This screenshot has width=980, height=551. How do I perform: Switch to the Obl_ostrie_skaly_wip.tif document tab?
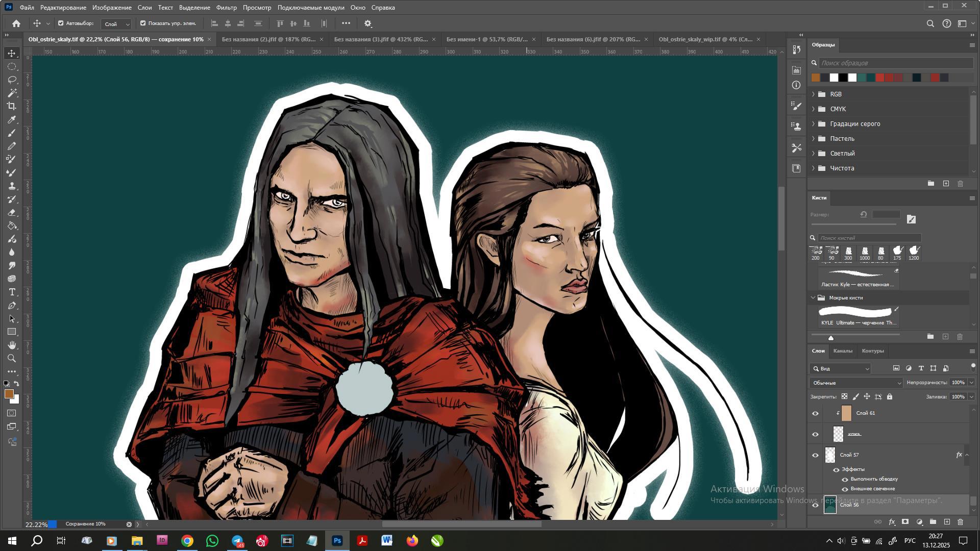coord(705,39)
